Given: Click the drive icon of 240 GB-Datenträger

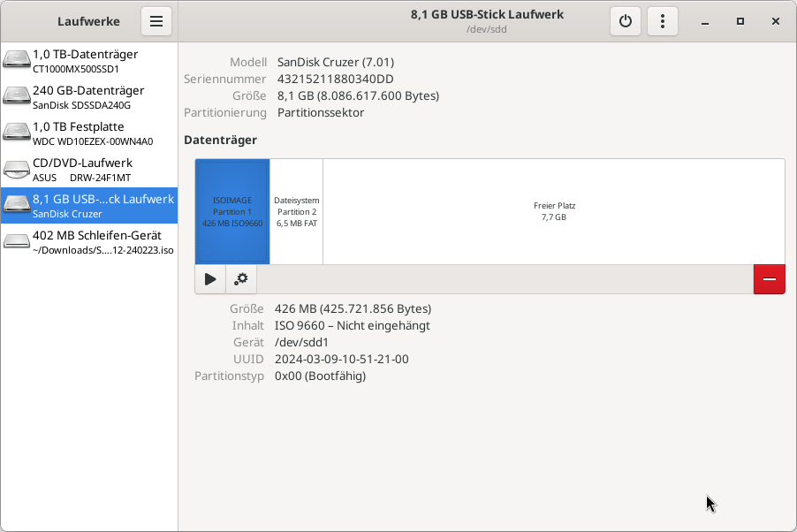Looking at the screenshot, I should [x=16, y=95].
